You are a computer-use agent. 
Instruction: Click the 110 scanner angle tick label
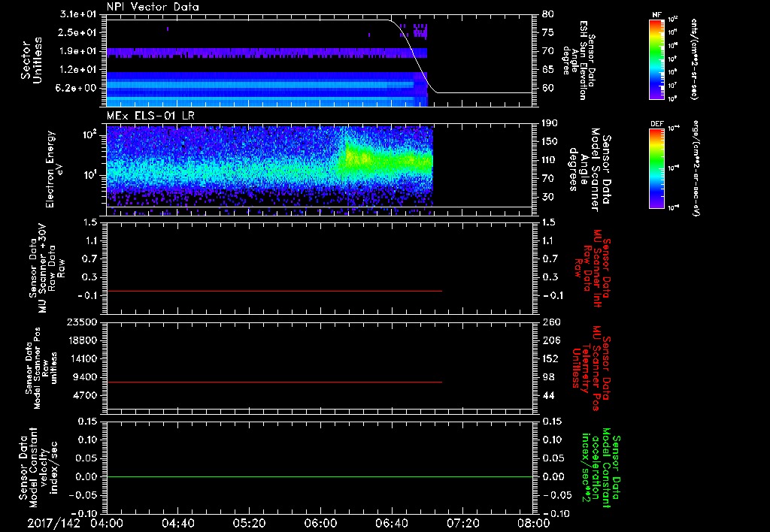(x=550, y=160)
